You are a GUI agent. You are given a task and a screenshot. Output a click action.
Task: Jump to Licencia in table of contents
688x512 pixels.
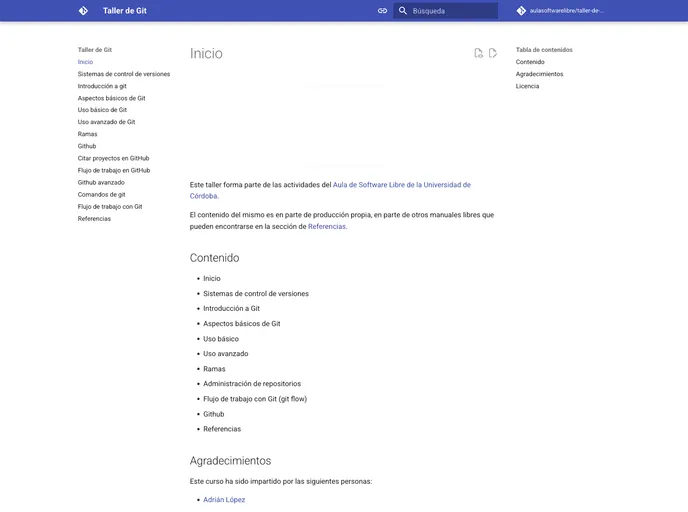pos(527,86)
